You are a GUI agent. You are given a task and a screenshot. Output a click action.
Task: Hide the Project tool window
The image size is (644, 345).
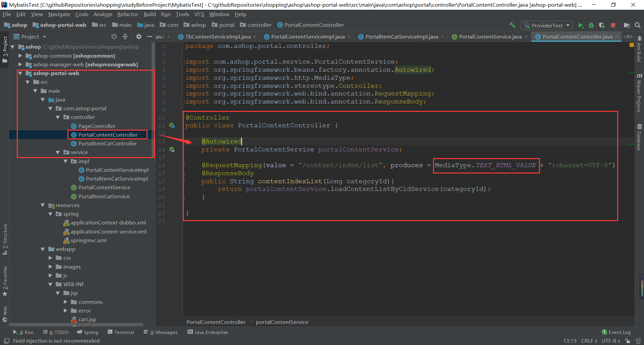click(x=150, y=37)
